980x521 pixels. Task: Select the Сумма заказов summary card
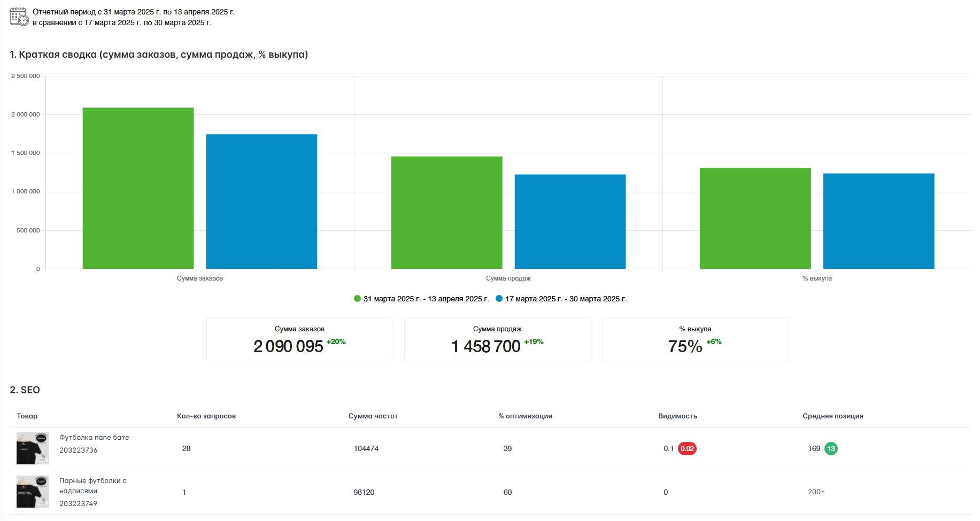(300, 340)
